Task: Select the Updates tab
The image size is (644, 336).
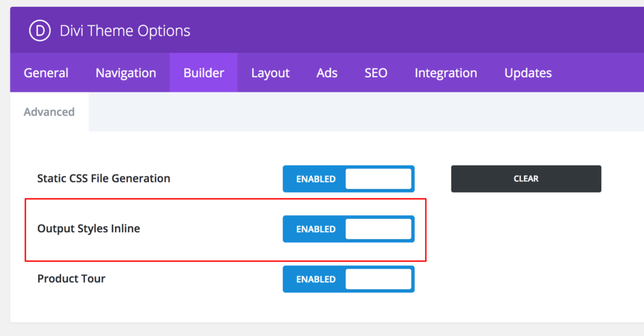Action: coord(528,73)
